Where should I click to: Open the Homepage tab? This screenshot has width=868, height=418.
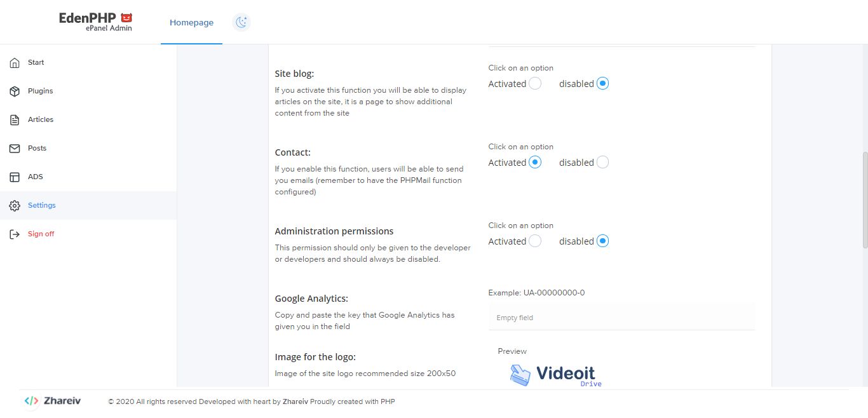191,23
